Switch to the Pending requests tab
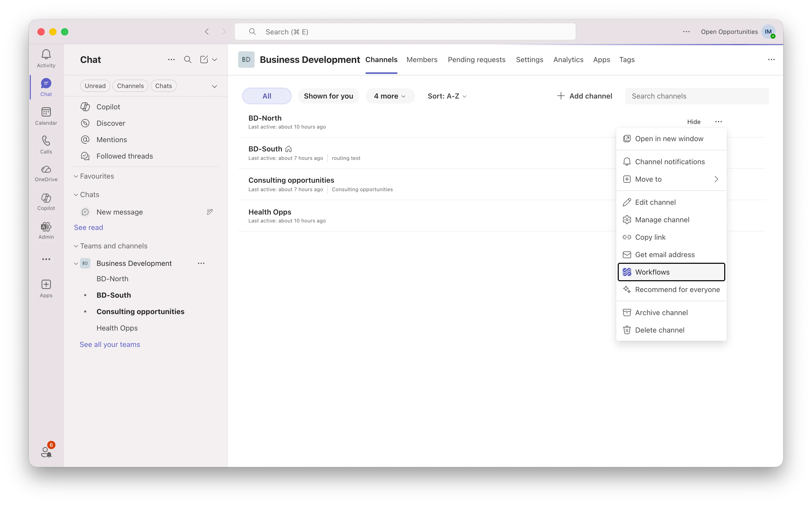 [x=476, y=60]
